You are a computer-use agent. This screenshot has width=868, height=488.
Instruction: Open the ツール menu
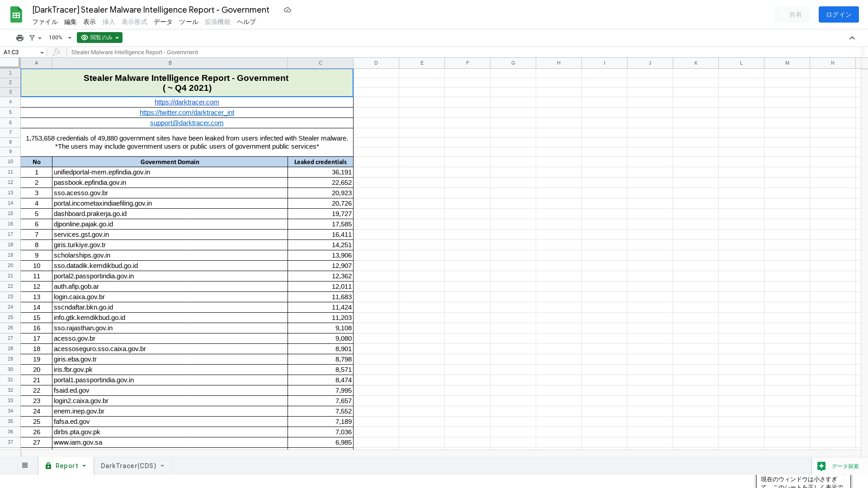point(189,22)
